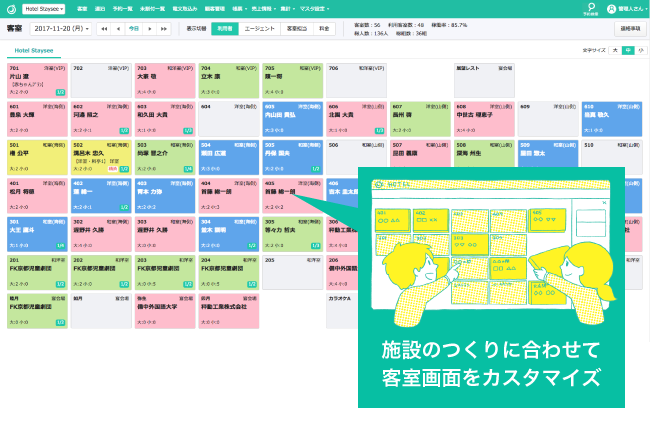The height and width of the screenshot is (428, 650).
Task: Click the 連絡事項 button
Action: coord(629,29)
